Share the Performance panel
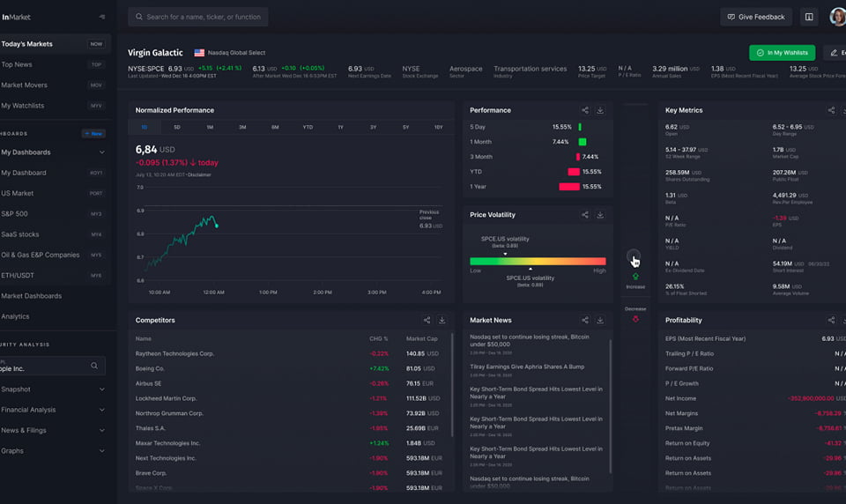This screenshot has width=846, height=504. (x=585, y=110)
